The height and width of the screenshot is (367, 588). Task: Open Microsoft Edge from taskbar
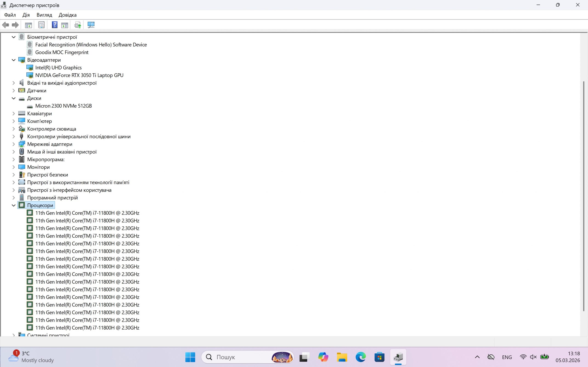coord(361,357)
